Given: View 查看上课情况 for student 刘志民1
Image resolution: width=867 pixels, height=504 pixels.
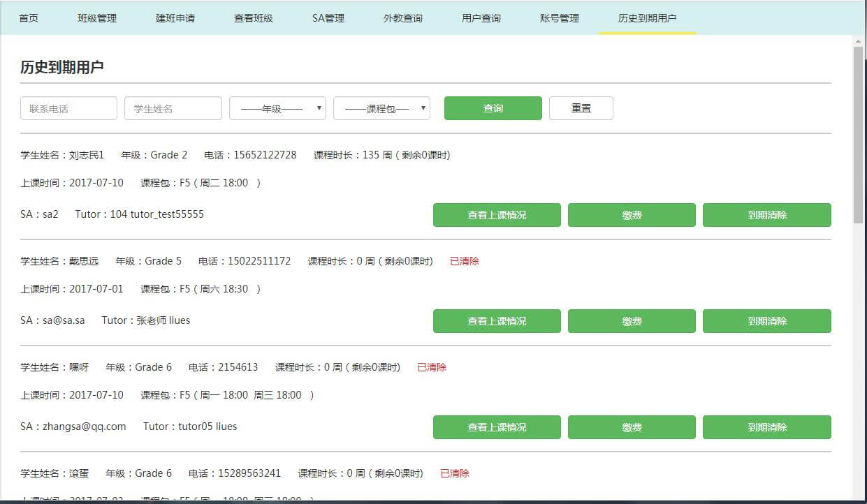Looking at the screenshot, I should pos(497,215).
